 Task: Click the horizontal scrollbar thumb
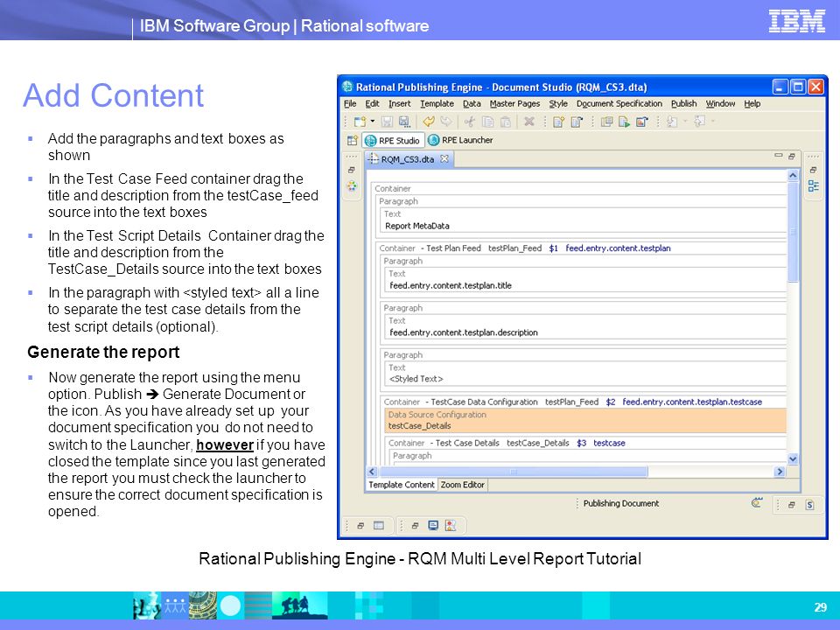pos(513,472)
